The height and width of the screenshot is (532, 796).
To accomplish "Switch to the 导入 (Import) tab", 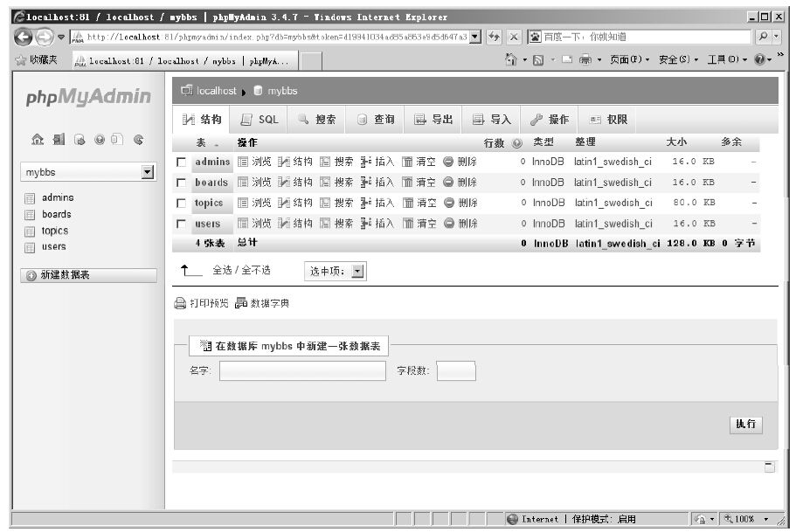I will (491, 120).
